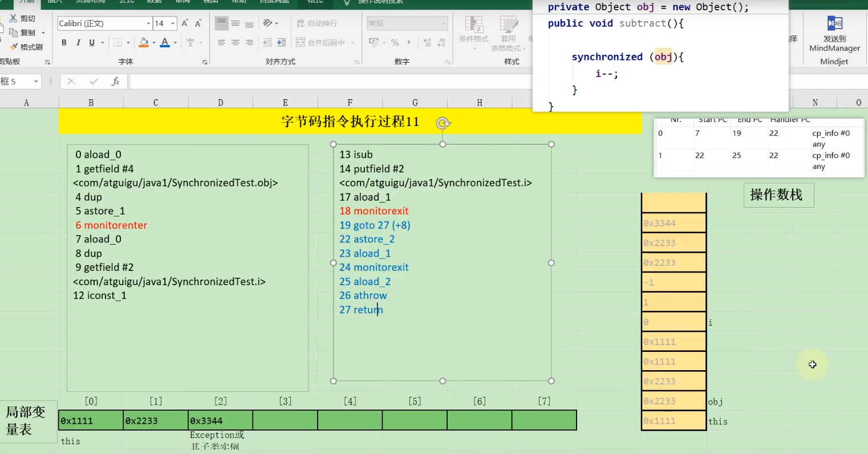The height and width of the screenshot is (454, 868).
Task: Open the font size 14 dropdown
Action: [173, 23]
